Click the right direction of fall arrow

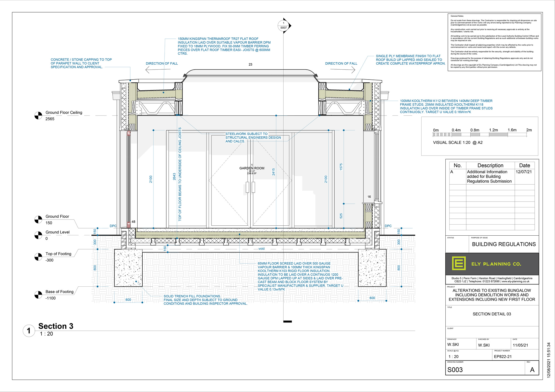(343, 70)
